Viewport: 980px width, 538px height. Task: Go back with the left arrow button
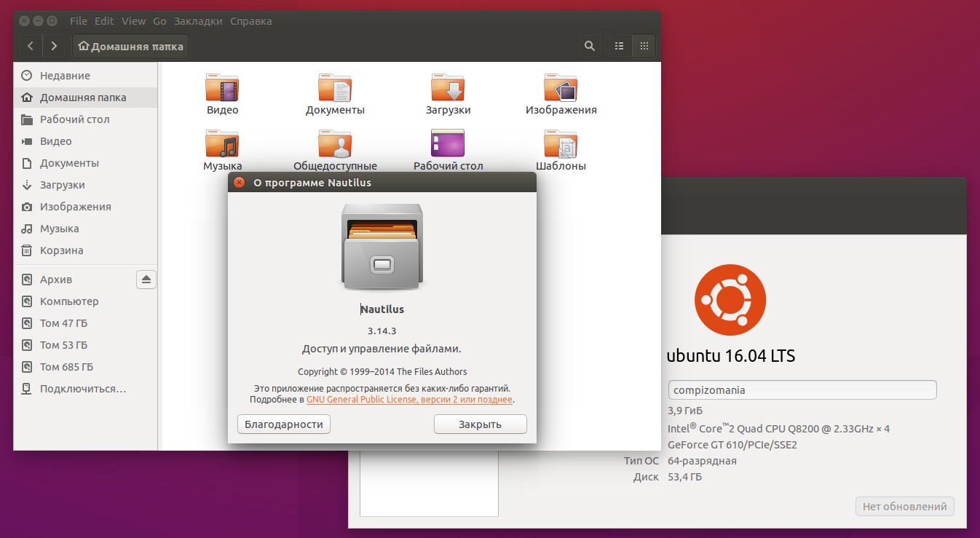pos(30,46)
